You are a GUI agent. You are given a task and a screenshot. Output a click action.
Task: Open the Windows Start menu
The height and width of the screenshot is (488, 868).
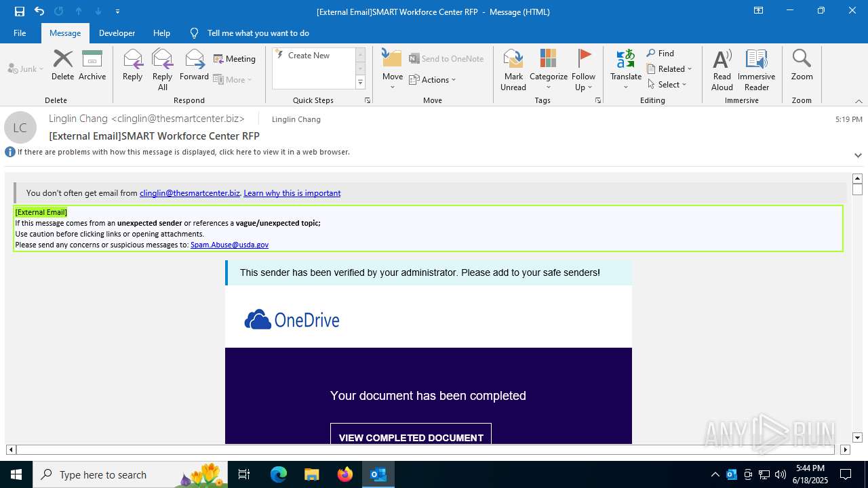click(x=16, y=474)
